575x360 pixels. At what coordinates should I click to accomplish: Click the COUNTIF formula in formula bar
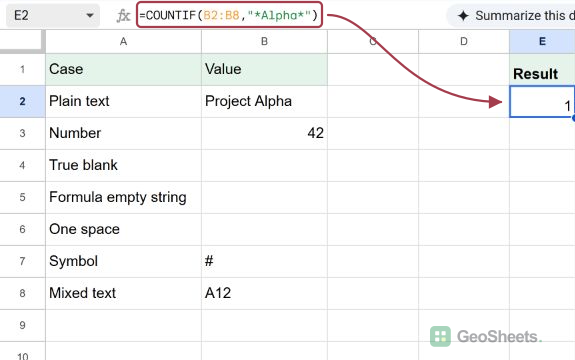click(x=229, y=15)
